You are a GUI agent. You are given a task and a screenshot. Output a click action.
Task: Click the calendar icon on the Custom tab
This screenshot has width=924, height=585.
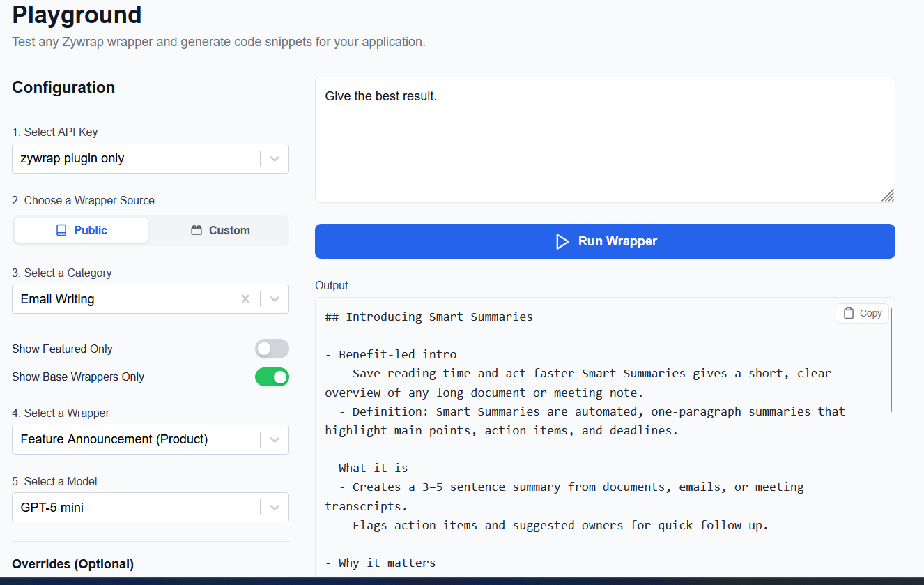tap(196, 229)
